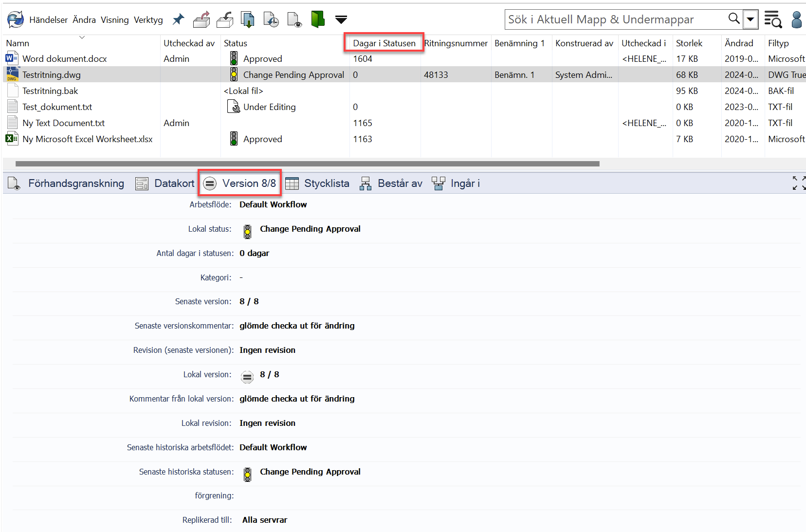806x532 pixels.
Task: Sort by the Status column header
Action: pos(236,43)
